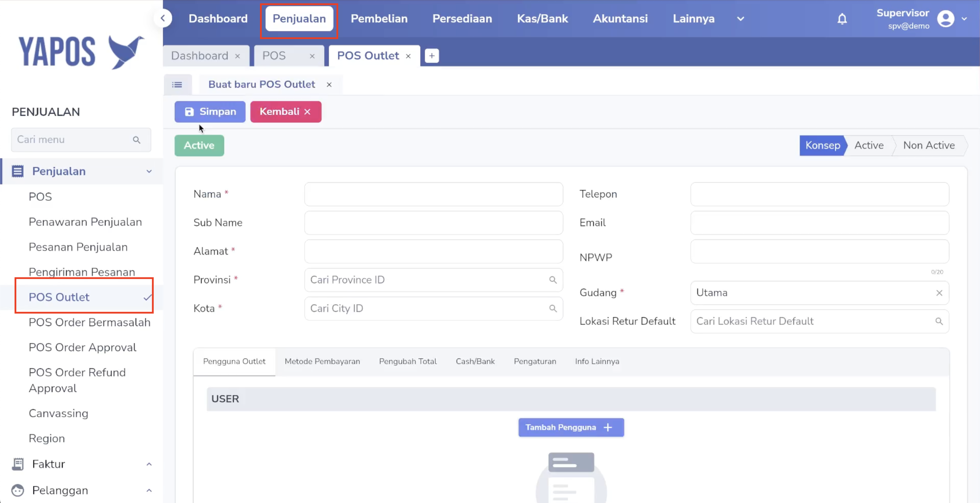Click the search icon in Cari menu
Image resolution: width=980 pixels, height=503 pixels.
(x=137, y=140)
